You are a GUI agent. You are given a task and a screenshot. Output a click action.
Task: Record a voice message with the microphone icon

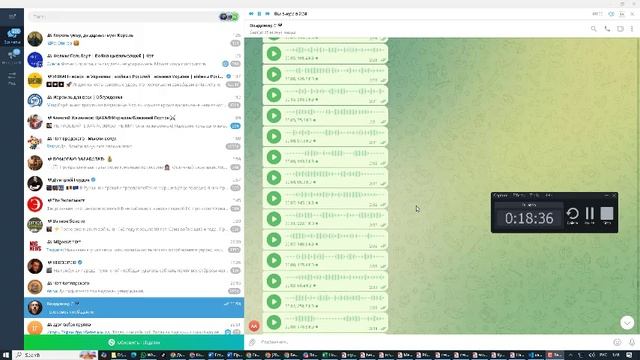(x=631, y=342)
